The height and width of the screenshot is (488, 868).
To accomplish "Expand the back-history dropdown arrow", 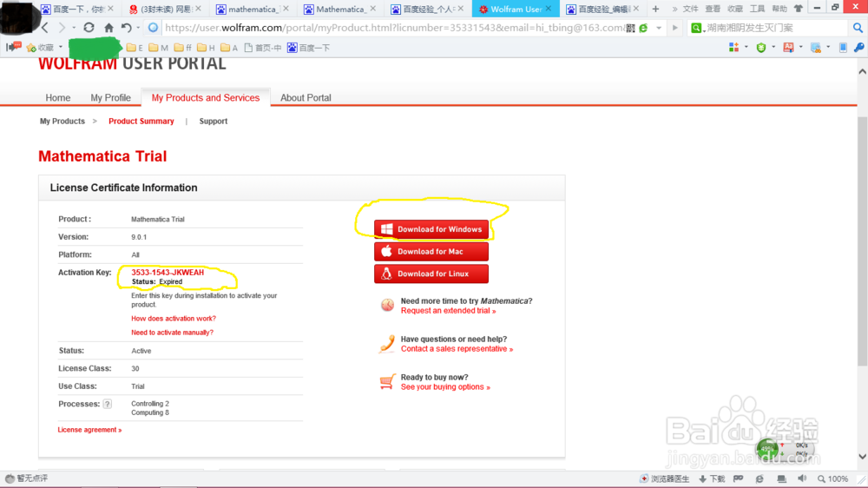I will coord(74,28).
